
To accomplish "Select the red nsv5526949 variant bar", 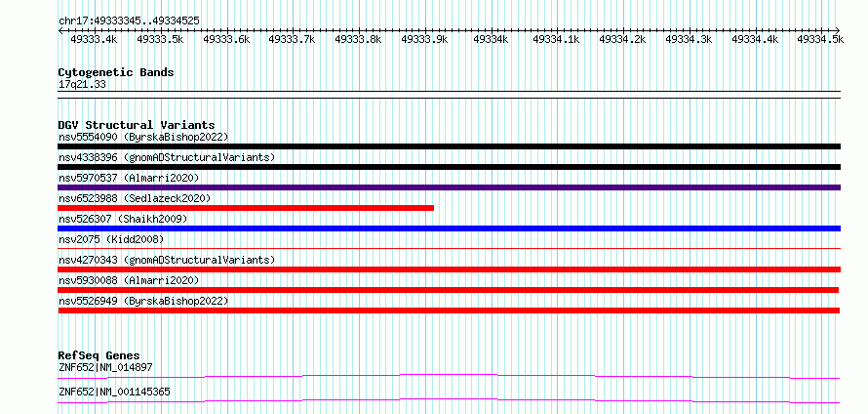I will [x=449, y=310].
